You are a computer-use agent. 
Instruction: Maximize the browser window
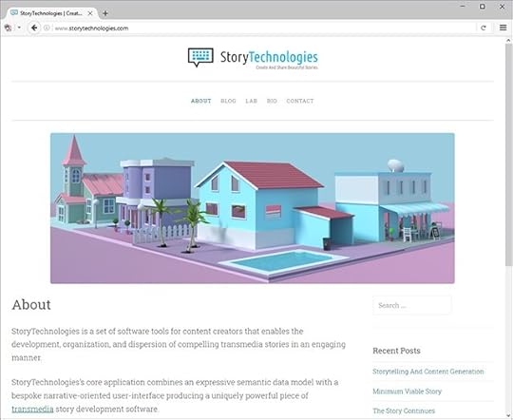pyautogui.click(x=483, y=7)
